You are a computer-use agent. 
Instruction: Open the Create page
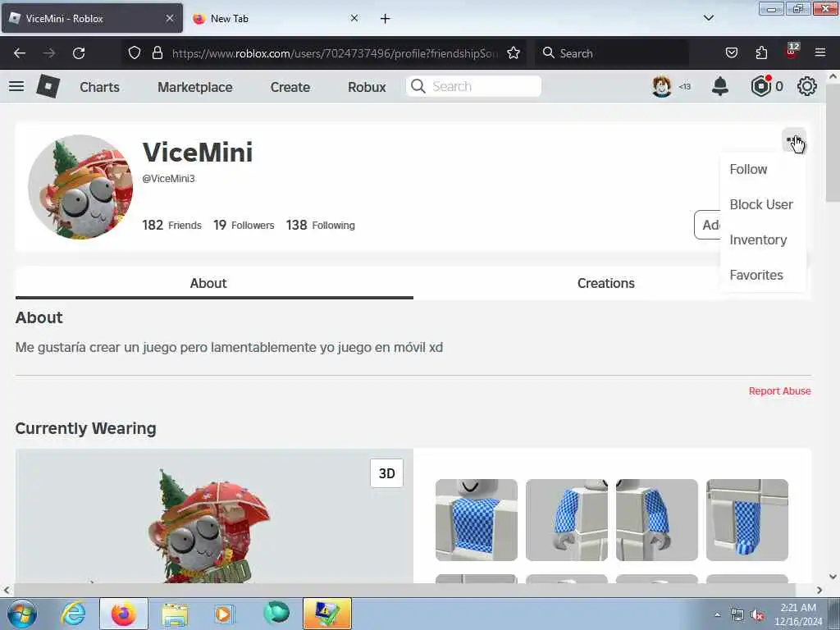(290, 87)
